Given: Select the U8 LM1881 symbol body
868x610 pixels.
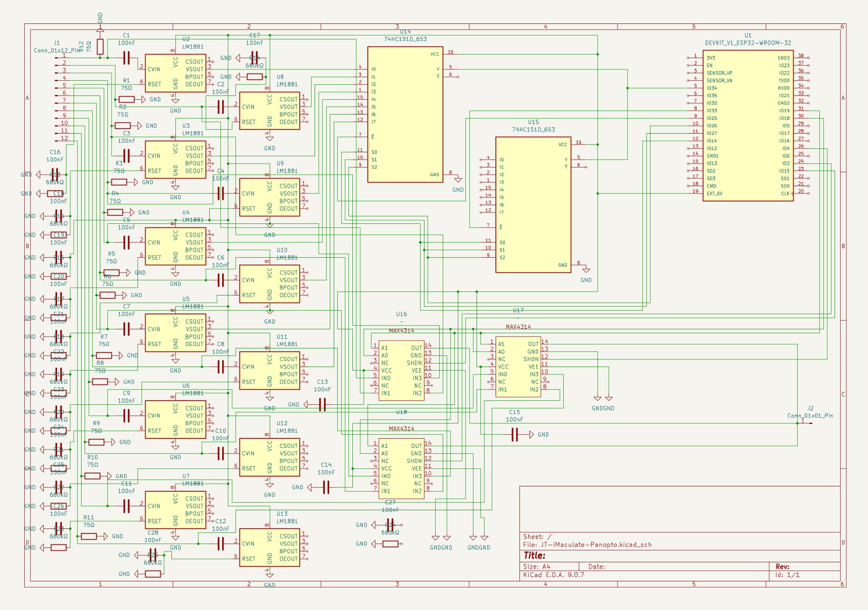Looking at the screenshot, I should [x=269, y=111].
